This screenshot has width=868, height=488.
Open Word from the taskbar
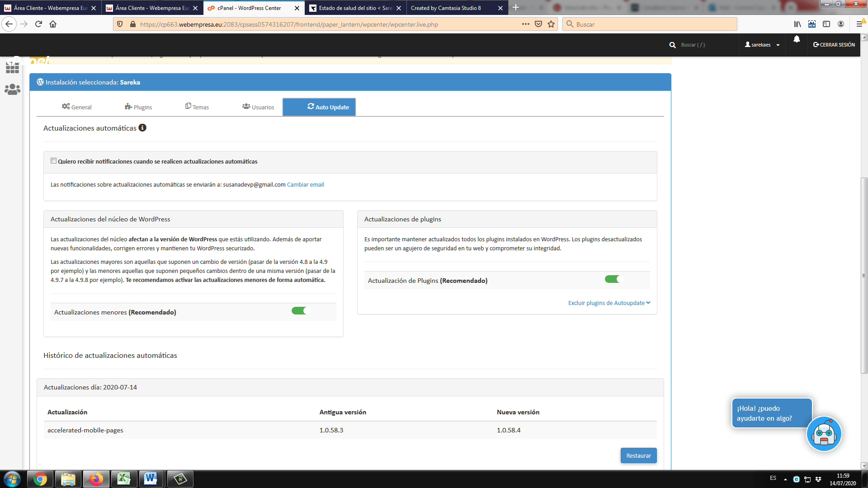point(151,479)
